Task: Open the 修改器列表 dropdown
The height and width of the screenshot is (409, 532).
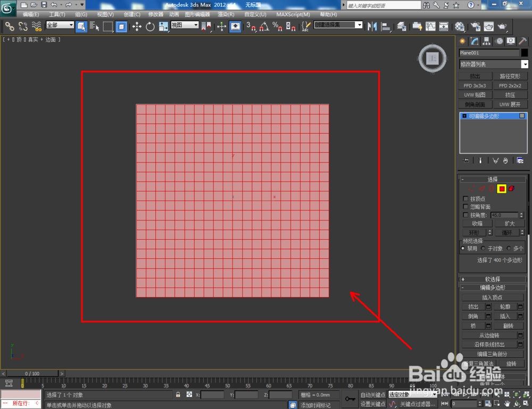Action: [x=494, y=64]
